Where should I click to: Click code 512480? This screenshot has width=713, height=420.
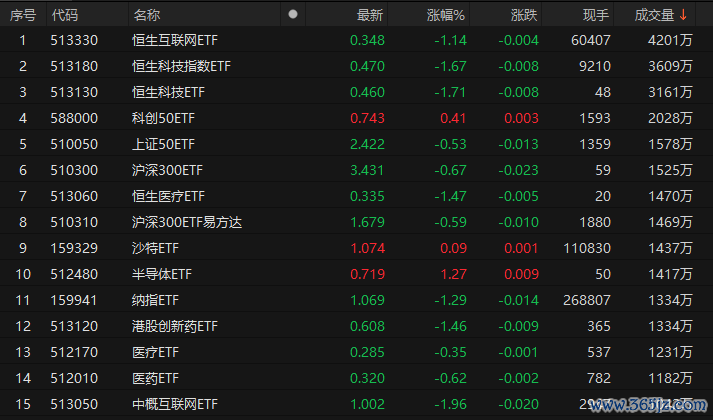point(74,274)
